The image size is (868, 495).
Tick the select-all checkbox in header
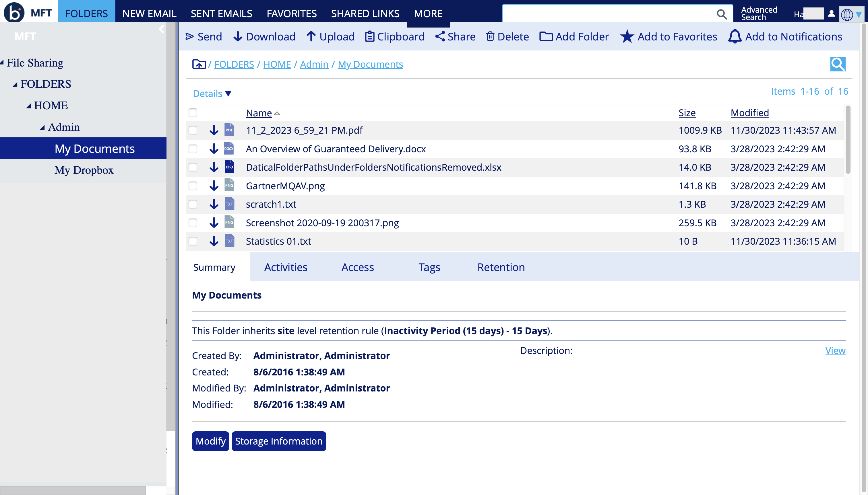(193, 112)
